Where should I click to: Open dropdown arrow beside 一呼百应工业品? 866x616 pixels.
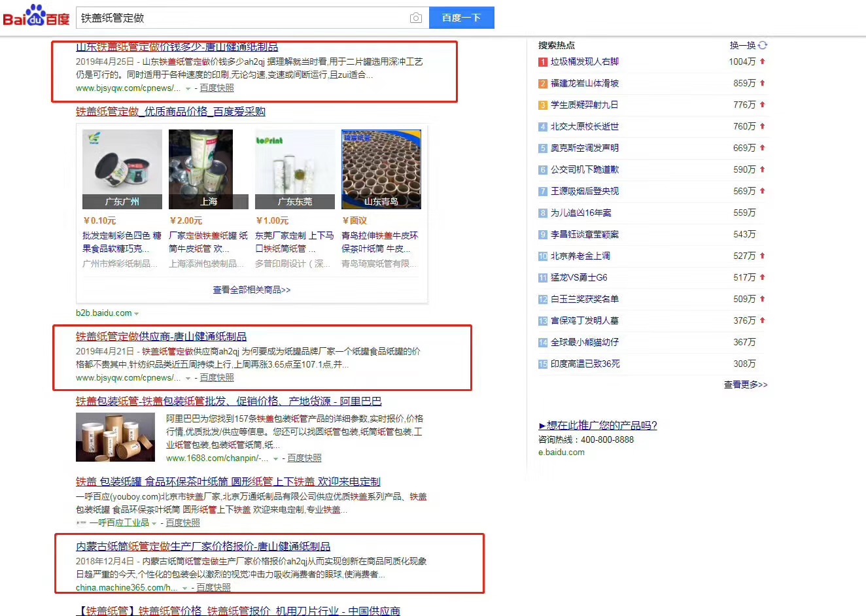[x=154, y=523]
